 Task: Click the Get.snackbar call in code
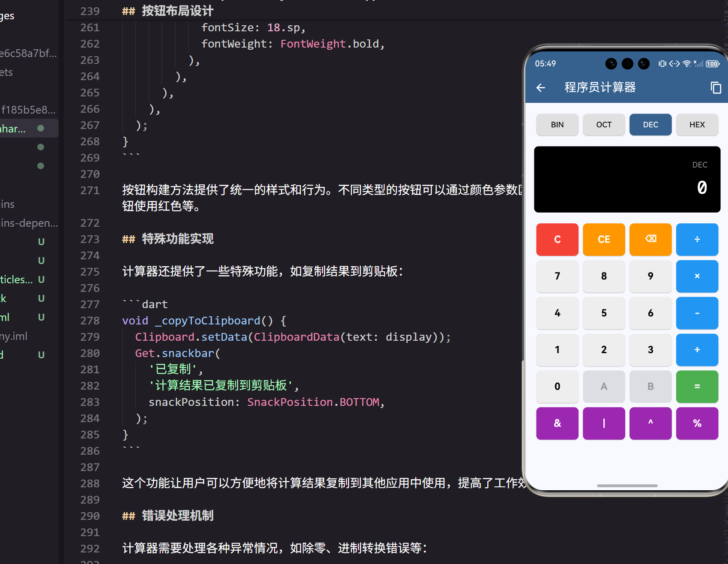coord(178,353)
